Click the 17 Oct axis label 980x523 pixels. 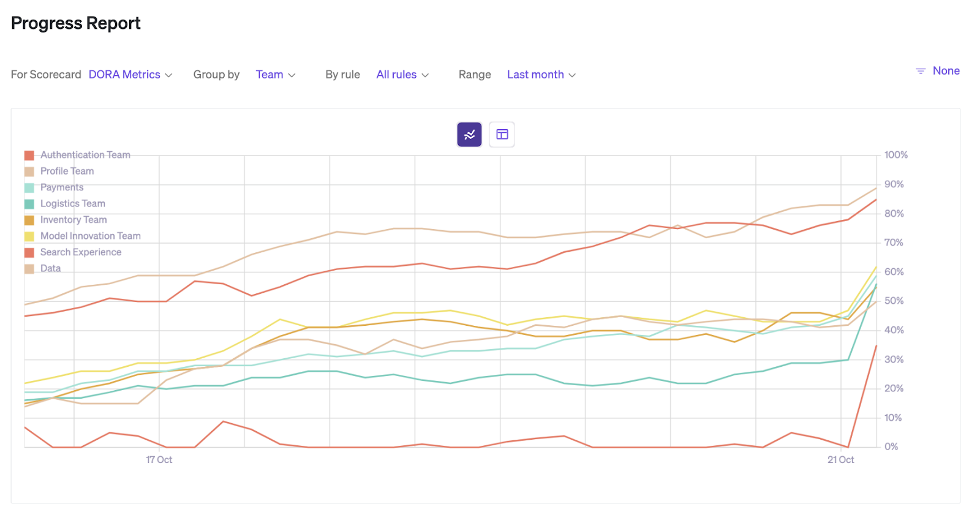pyautogui.click(x=159, y=460)
